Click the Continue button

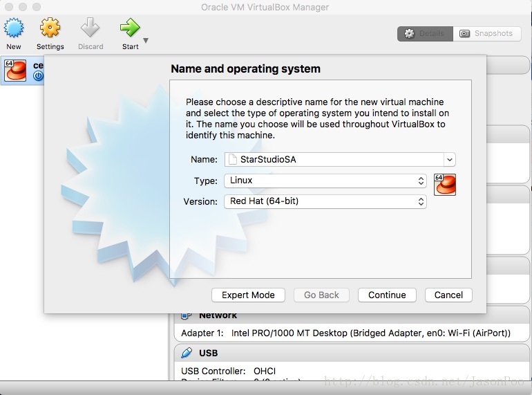[387, 295]
